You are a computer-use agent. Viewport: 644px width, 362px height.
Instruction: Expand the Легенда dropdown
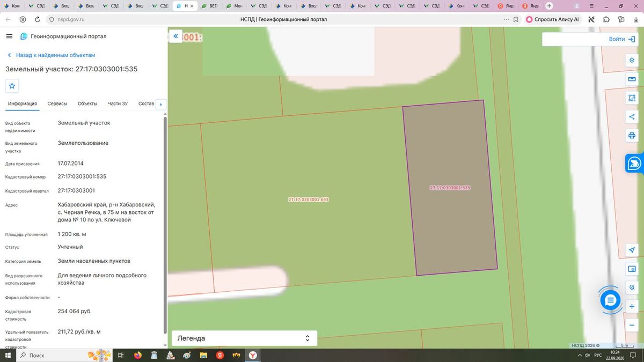click(244, 338)
